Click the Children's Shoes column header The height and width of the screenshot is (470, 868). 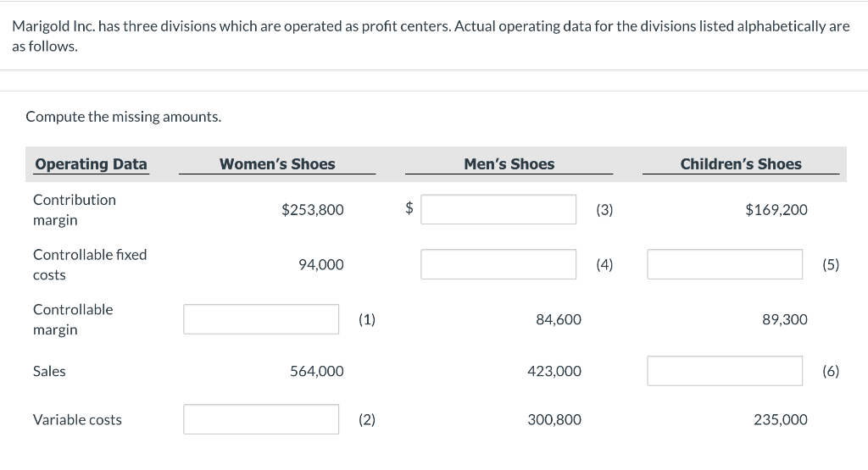pos(741,164)
